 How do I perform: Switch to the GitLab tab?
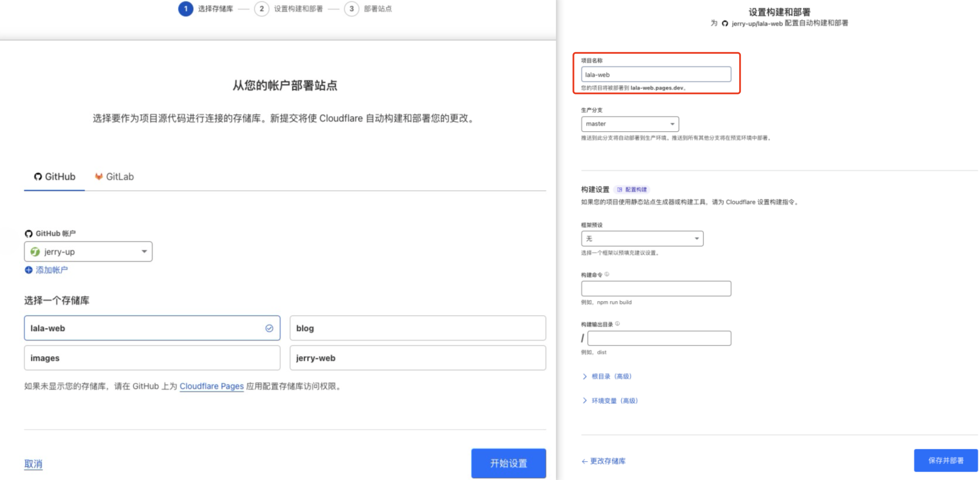click(x=114, y=176)
